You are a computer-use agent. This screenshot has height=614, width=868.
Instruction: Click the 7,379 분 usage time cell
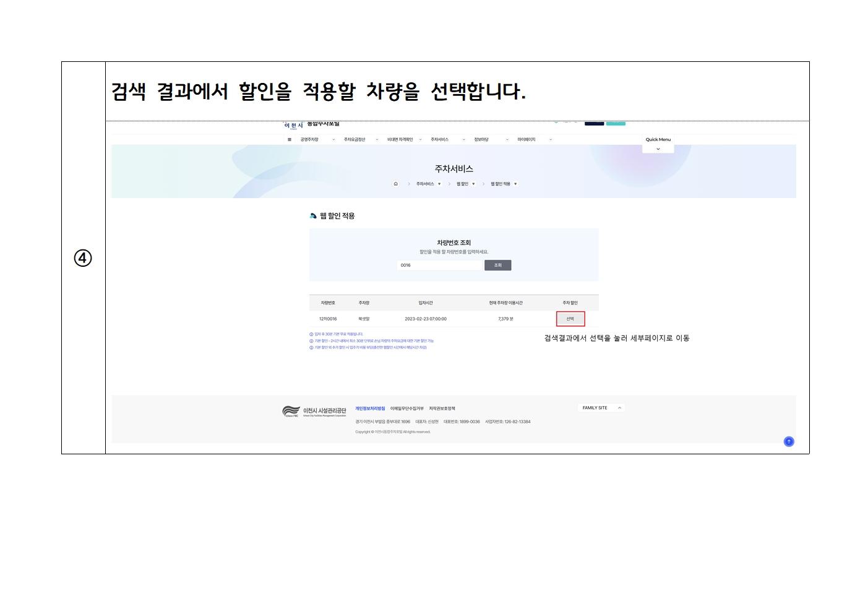505,319
